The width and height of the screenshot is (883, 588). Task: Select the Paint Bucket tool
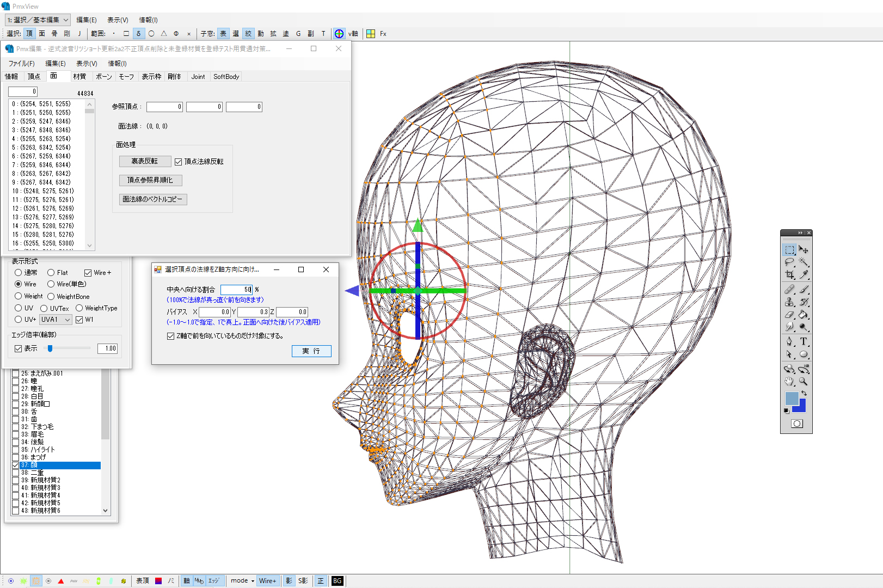[x=804, y=315]
